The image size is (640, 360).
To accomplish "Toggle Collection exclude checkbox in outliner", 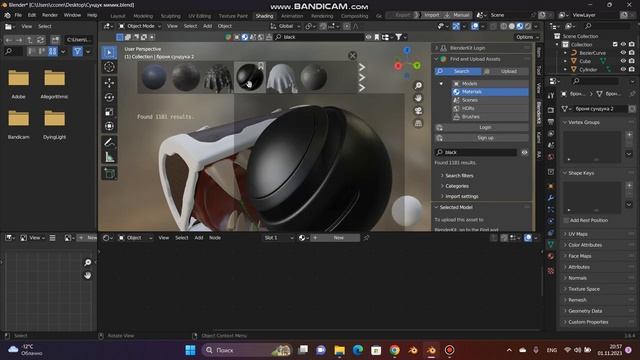I will [615, 44].
